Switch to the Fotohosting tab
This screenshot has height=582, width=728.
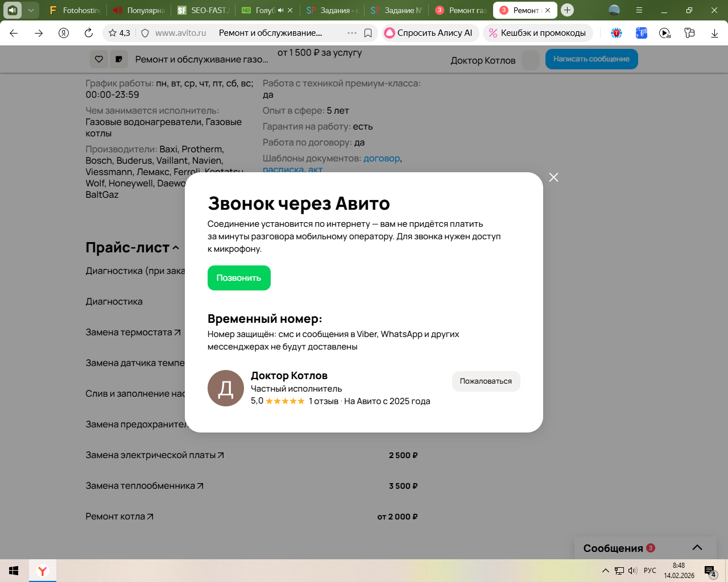click(75, 10)
